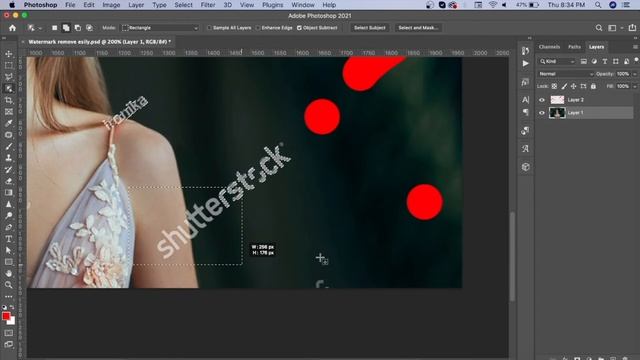The width and height of the screenshot is (640, 360).
Task: Select the Clone Stamp tool
Action: (x=9, y=158)
